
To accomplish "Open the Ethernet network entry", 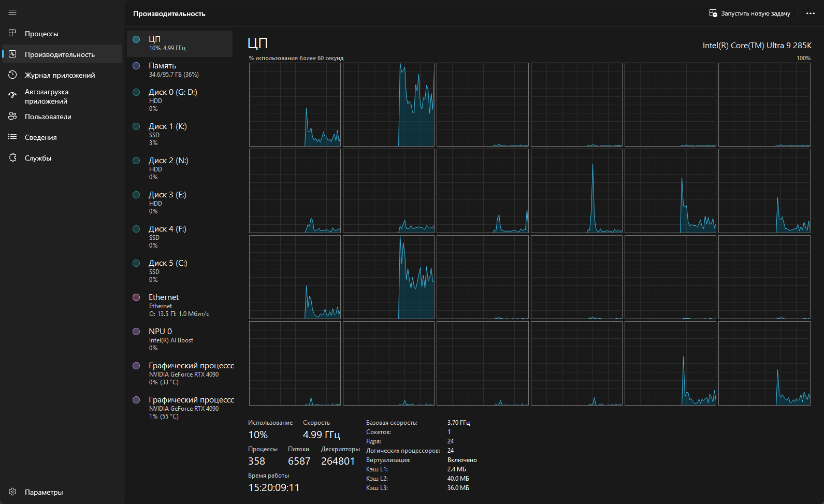I will pos(179,305).
